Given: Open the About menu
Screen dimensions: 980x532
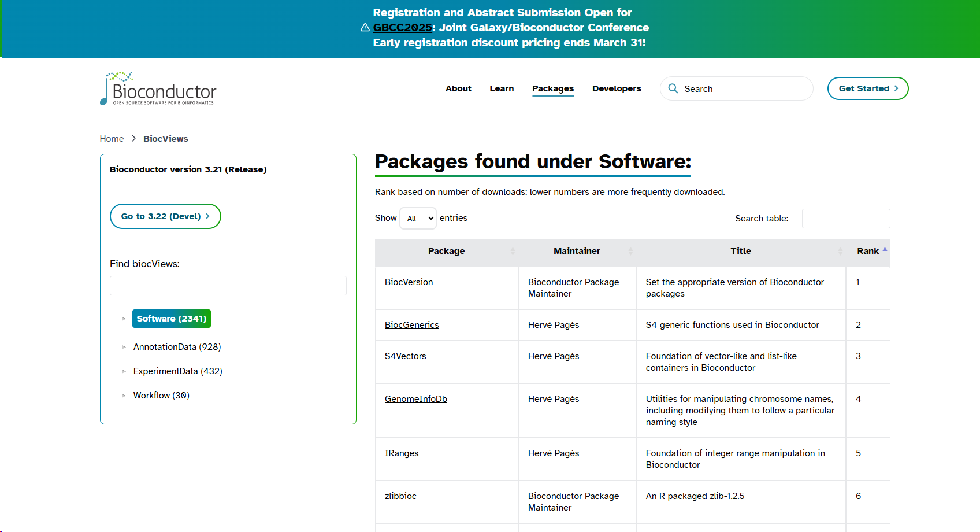Looking at the screenshot, I should [458, 88].
